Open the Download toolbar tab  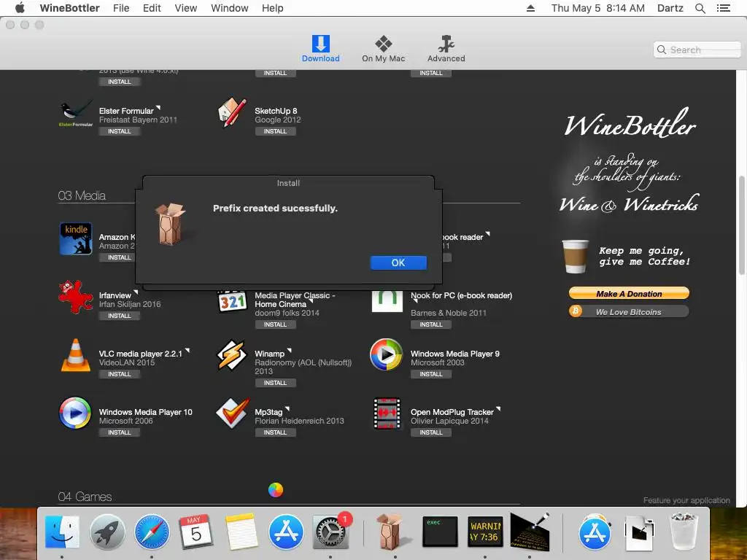[321, 49]
